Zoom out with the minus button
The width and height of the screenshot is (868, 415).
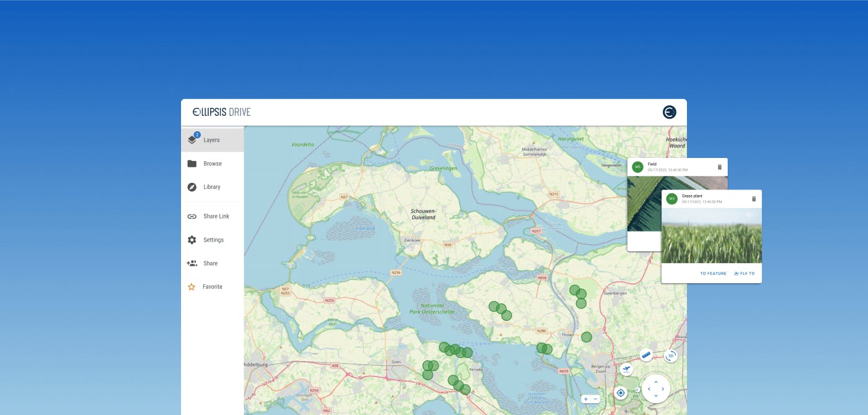click(595, 399)
